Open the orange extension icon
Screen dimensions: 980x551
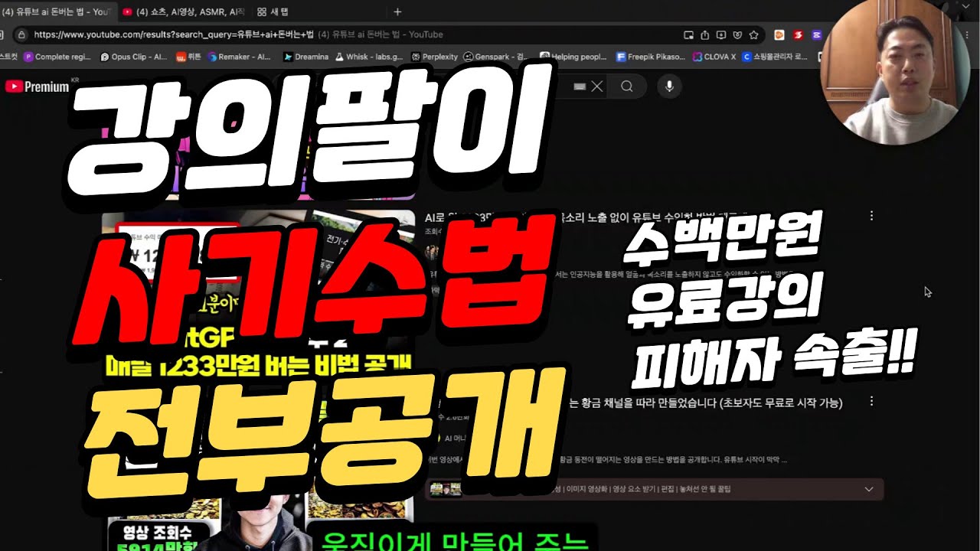tap(779, 34)
